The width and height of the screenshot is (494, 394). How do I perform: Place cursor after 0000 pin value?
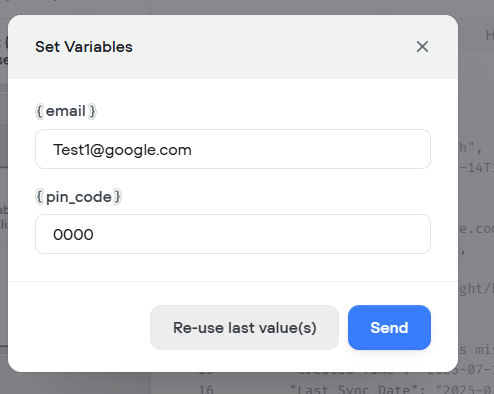click(94, 234)
